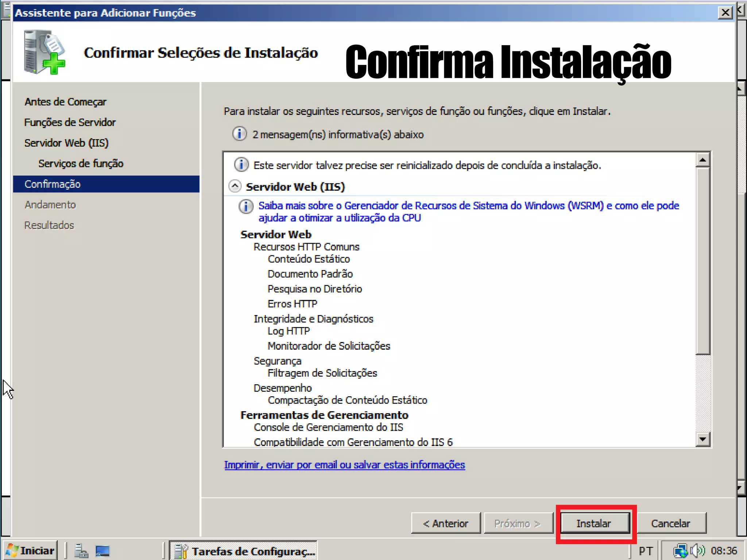The height and width of the screenshot is (560, 747).
Task: Open the Imprimir, enviar por email link
Action: pos(344,465)
